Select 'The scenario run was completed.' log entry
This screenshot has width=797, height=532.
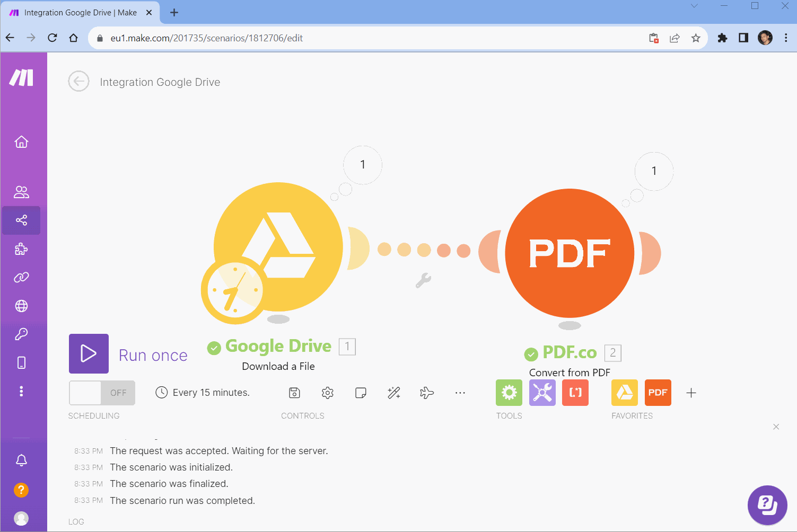pos(182,501)
